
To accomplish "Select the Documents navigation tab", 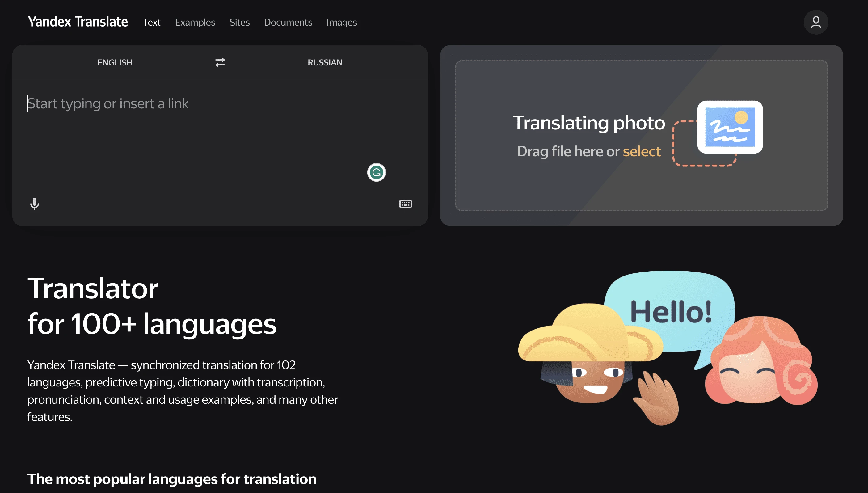I will pyautogui.click(x=288, y=22).
